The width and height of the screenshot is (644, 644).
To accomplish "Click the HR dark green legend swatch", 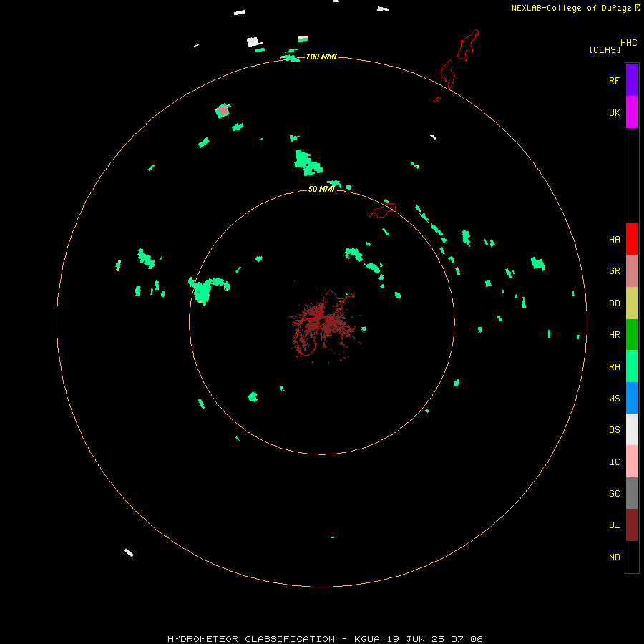I will click(x=632, y=335).
